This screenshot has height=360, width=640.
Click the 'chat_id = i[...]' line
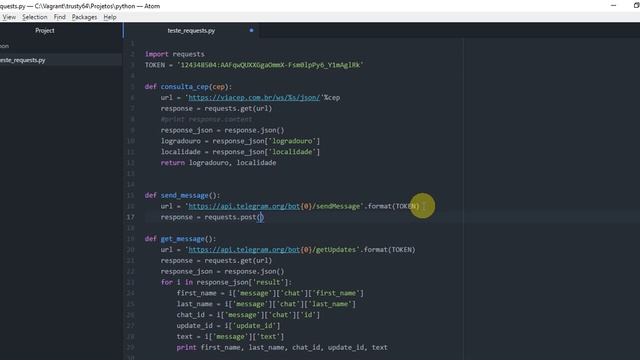248,315
